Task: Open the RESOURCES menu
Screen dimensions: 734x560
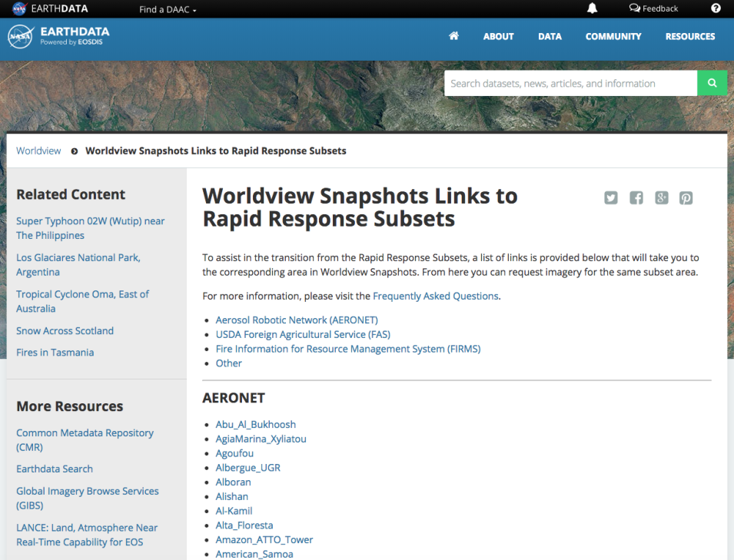Action: 690,37
